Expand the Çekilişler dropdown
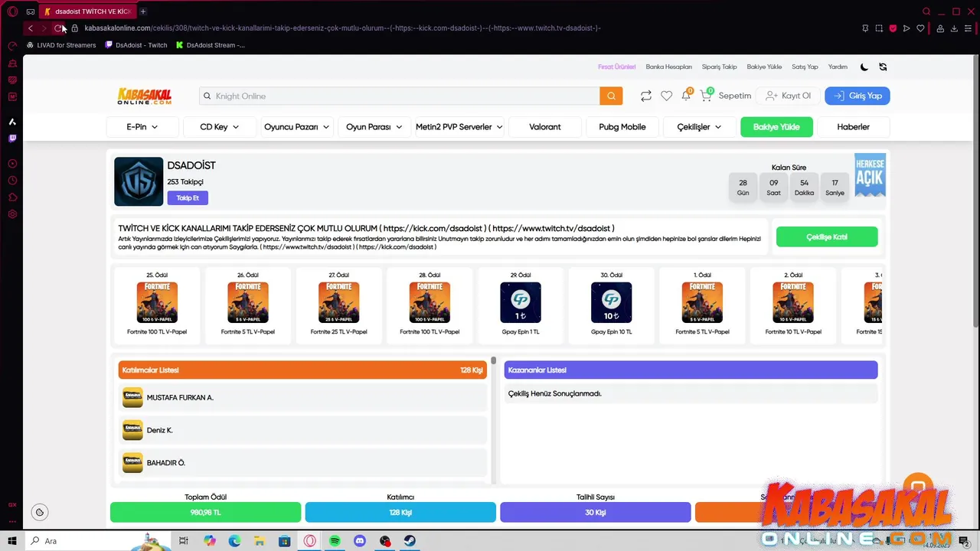Viewport: 980px width, 551px height. 699,127
